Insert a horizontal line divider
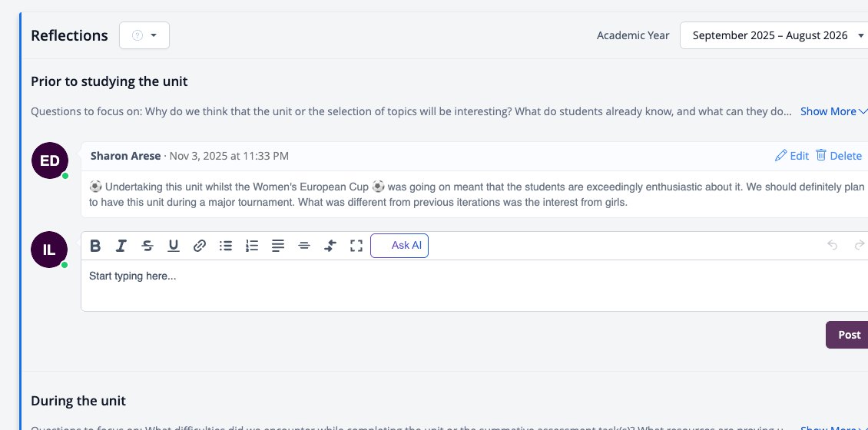 (304, 246)
